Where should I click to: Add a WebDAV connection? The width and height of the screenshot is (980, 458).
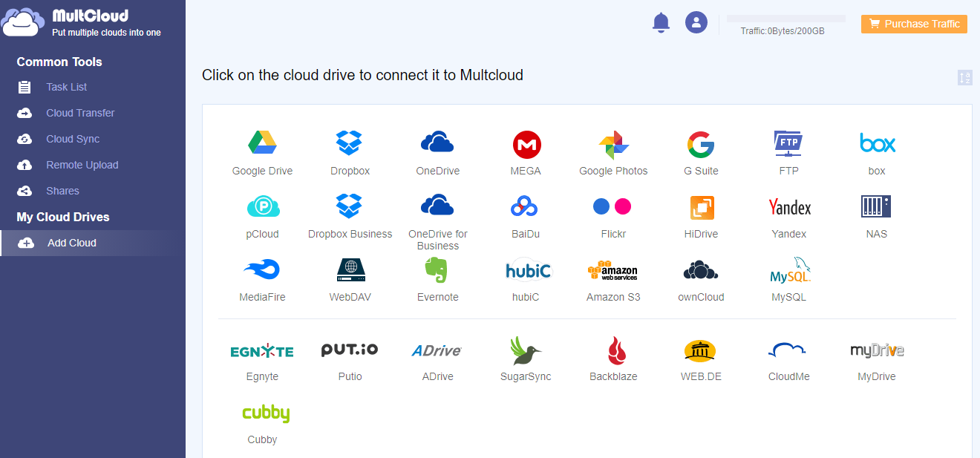(x=350, y=269)
